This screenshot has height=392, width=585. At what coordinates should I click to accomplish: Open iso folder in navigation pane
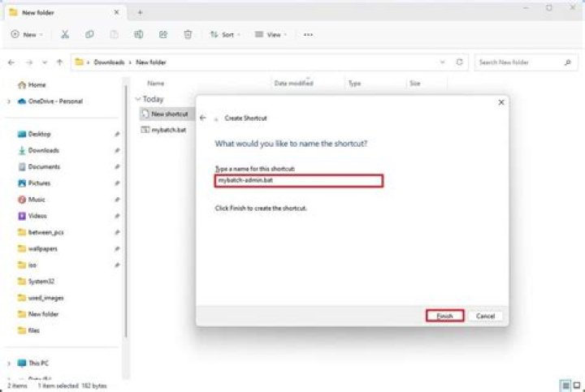pos(28,265)
